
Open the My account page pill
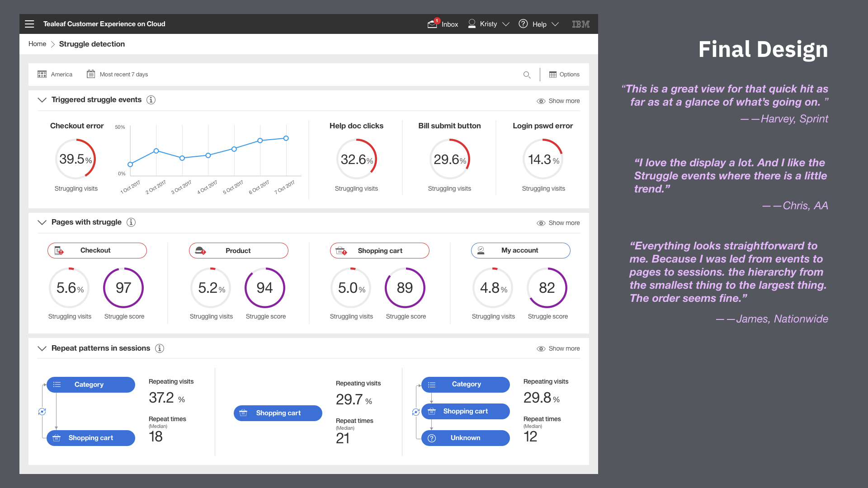coord(521,250)
